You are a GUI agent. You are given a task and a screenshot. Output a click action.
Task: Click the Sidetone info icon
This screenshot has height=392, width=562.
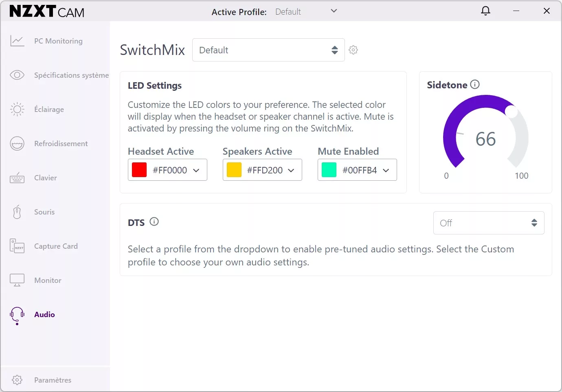point(475,84)
